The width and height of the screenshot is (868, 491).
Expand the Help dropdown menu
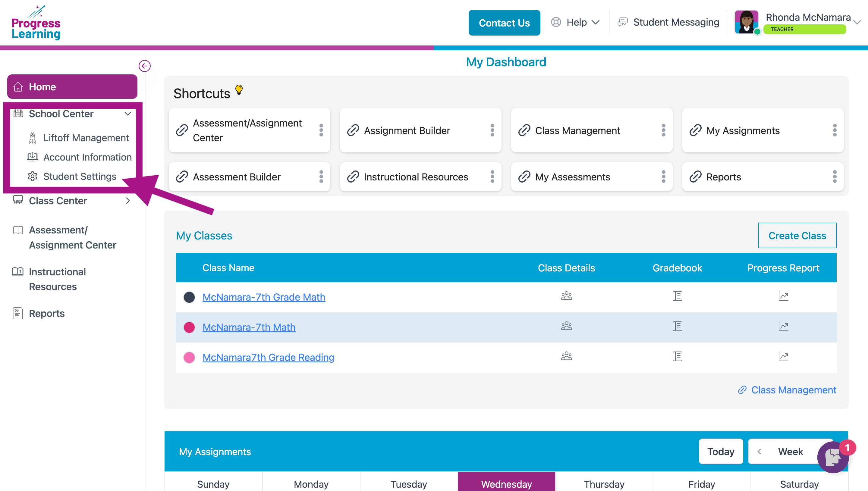596,22
